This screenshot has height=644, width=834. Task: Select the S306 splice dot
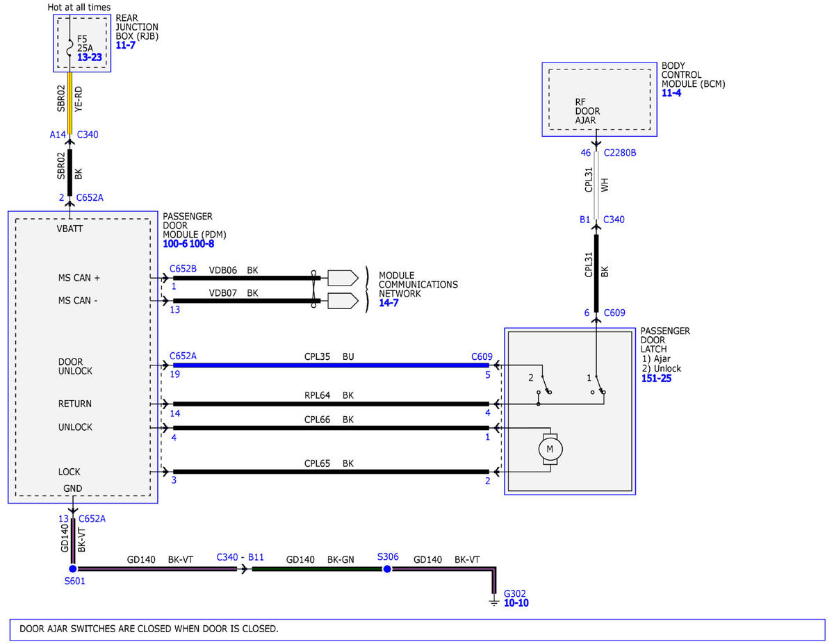click(x=387, y=569)
